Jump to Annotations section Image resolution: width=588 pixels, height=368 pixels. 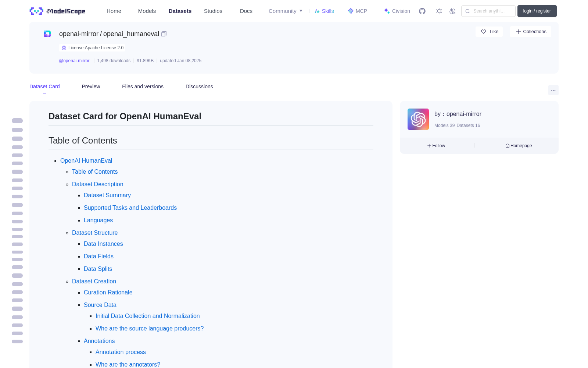pyautogui.click(x=99, y=341)
